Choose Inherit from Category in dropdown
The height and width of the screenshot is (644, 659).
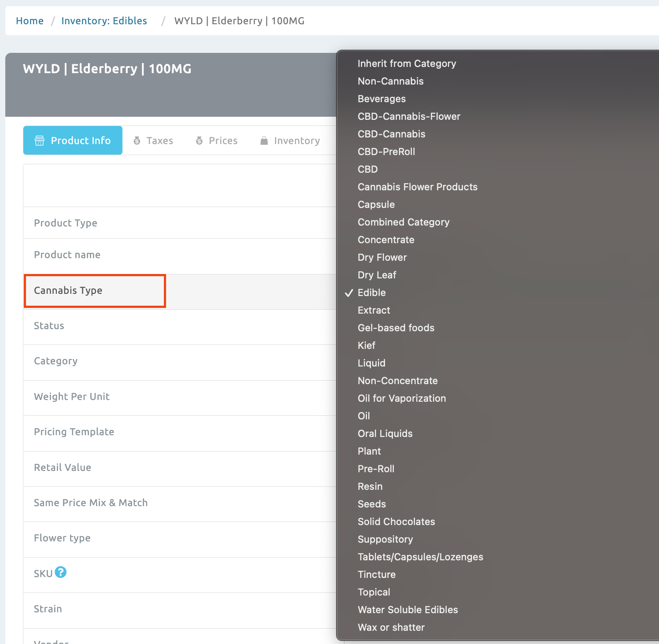pyautogui.click(x=407, y=63)
